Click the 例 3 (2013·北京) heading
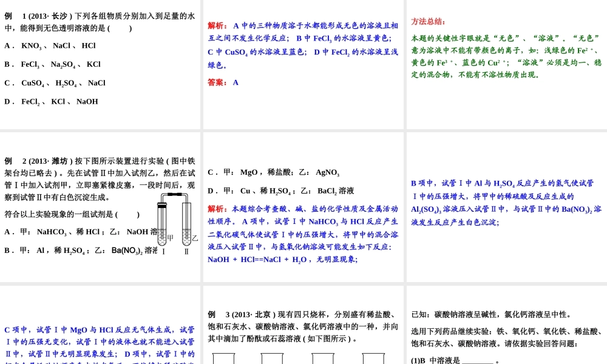Screen dimensions: 607x364 (x=242, y=314)
